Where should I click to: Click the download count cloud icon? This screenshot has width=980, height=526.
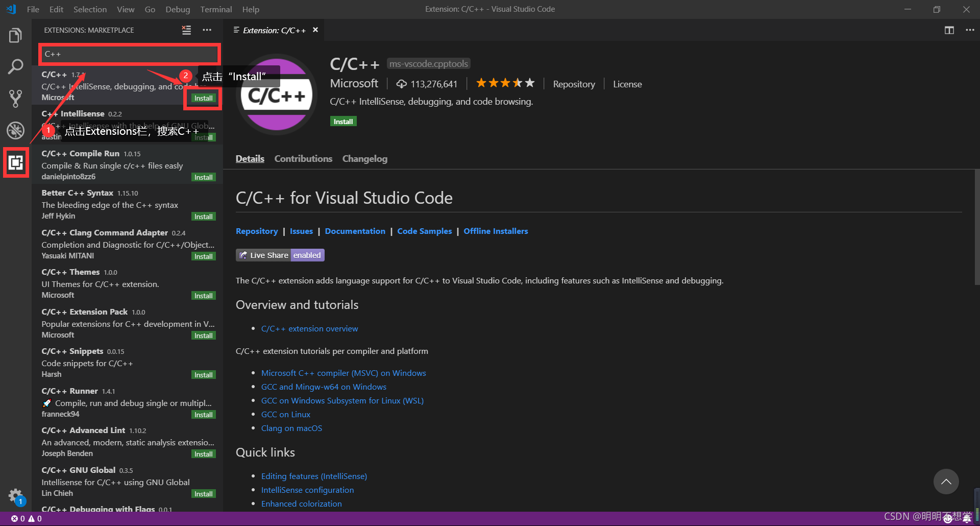[402, 84]
